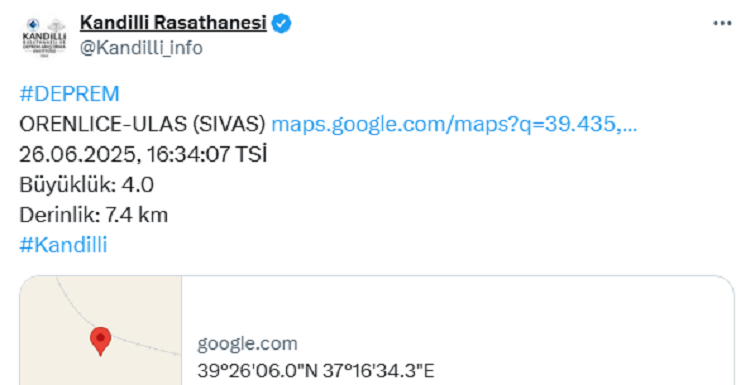The image size is (750, 385).
Task: Open the more options three-dot menu
Action: tap(722, 23)
